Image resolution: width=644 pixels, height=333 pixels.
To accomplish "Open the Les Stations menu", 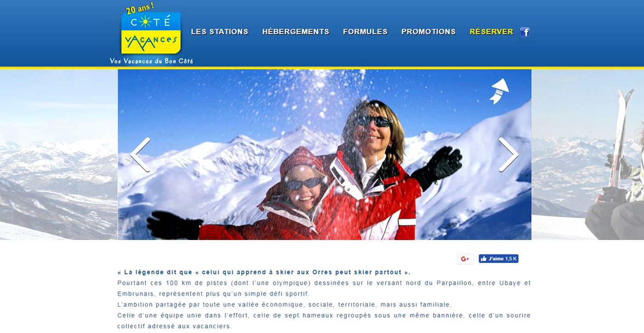I will pyautogui.click(x=219, y=32).
